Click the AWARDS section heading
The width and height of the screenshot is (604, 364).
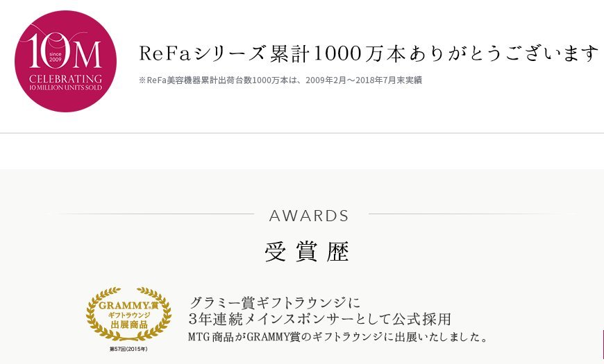point(310,216)
